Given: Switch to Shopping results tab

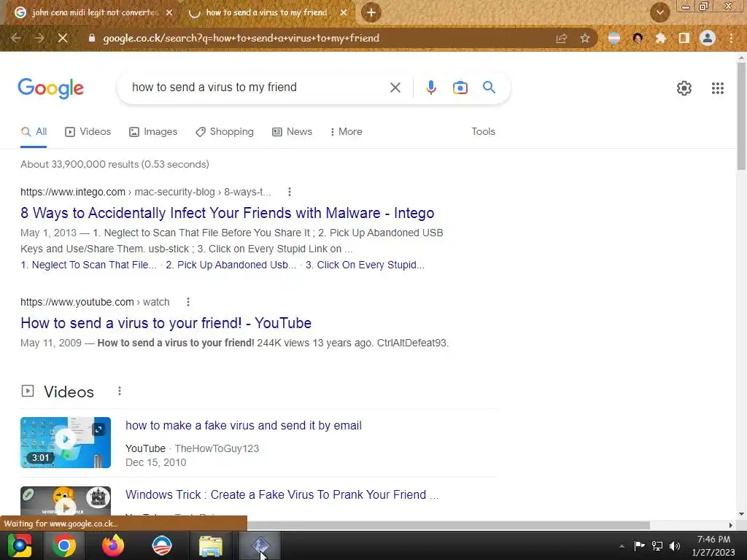Looking at the screenshot, I should [x=225, y=132].
